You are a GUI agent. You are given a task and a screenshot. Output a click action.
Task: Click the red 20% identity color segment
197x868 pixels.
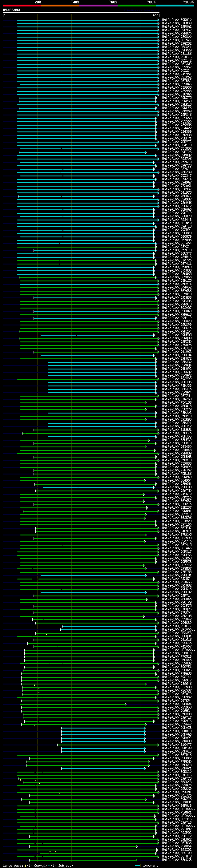(22, 6)
